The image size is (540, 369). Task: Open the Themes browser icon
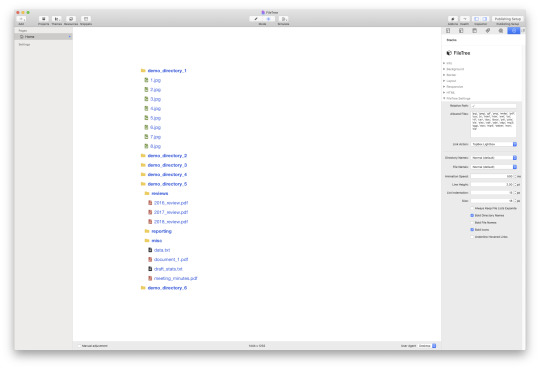point(57,19)
